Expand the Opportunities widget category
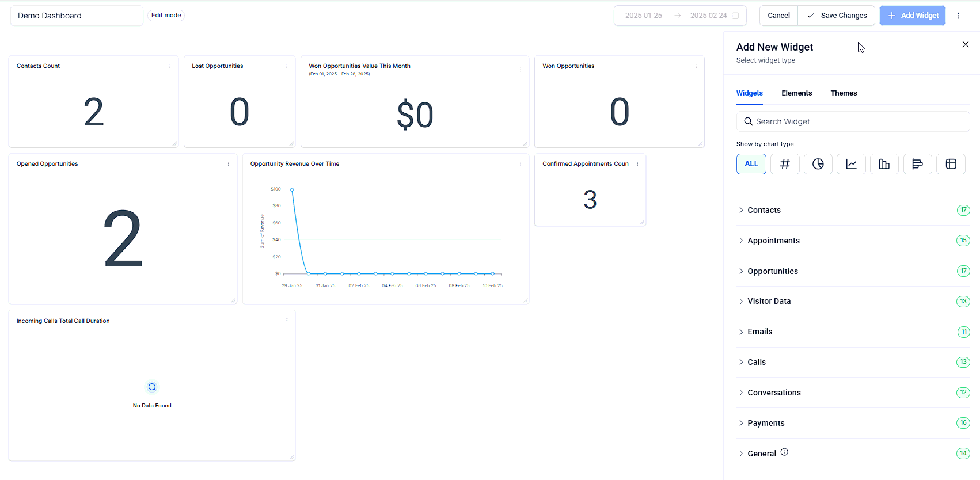The width and height of the screenshot is (980, 480). (772, 271)
